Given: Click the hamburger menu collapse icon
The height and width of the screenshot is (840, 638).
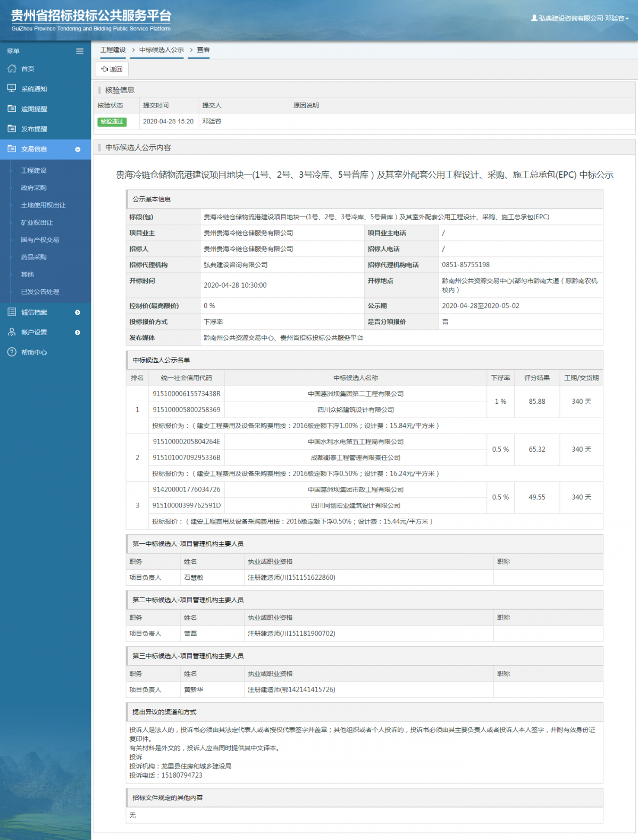Looking at the screenshot, I should pyautogui.click(x=80, y=52).
